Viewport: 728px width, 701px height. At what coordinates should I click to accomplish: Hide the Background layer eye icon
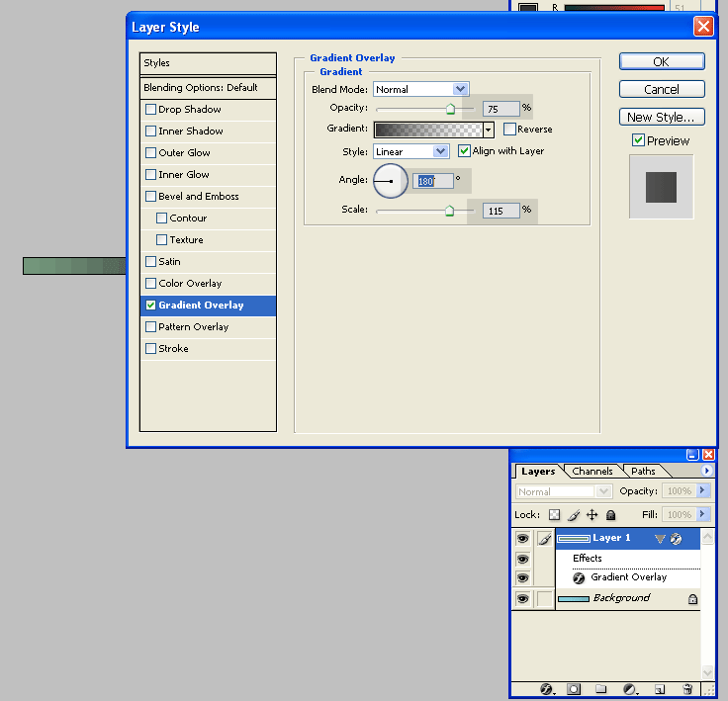tap(522, 599)
